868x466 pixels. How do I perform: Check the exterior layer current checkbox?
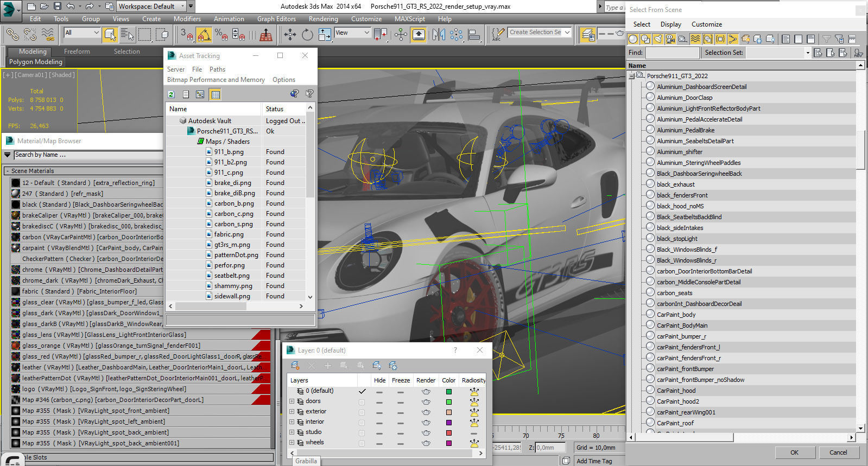click(x=362, y=412)
